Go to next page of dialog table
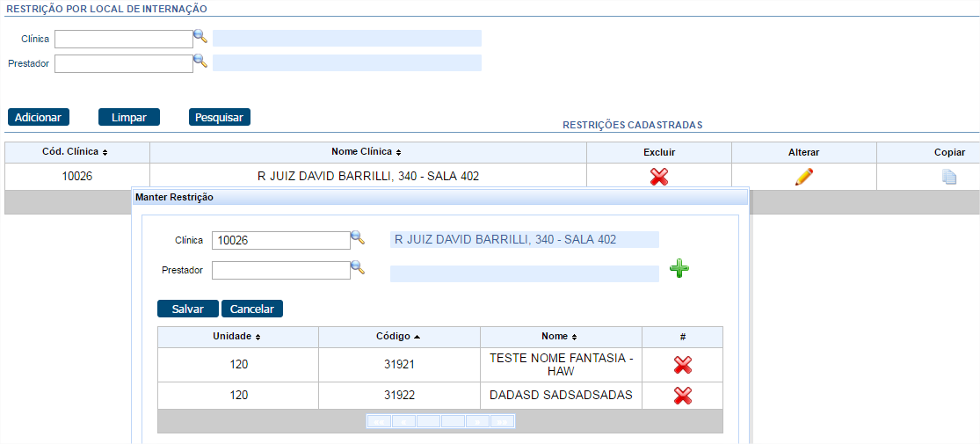Image resolution: width=980 pixels, height=444 pixels. pos(477,421)
